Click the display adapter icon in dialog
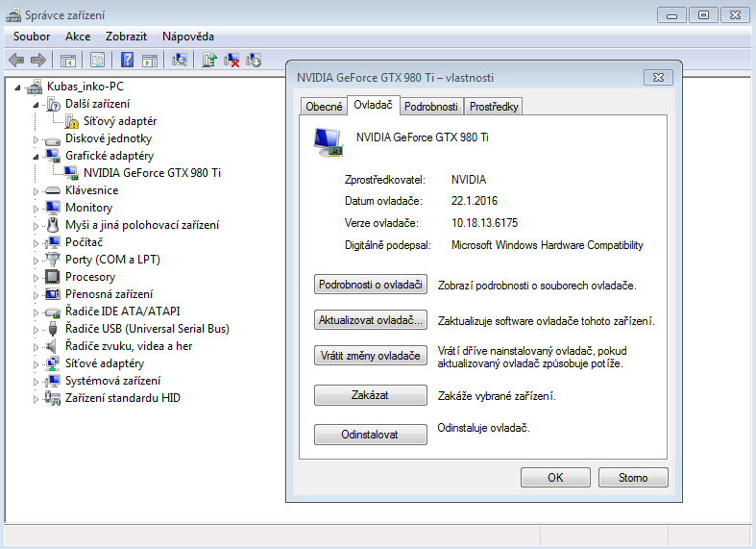 329,143
